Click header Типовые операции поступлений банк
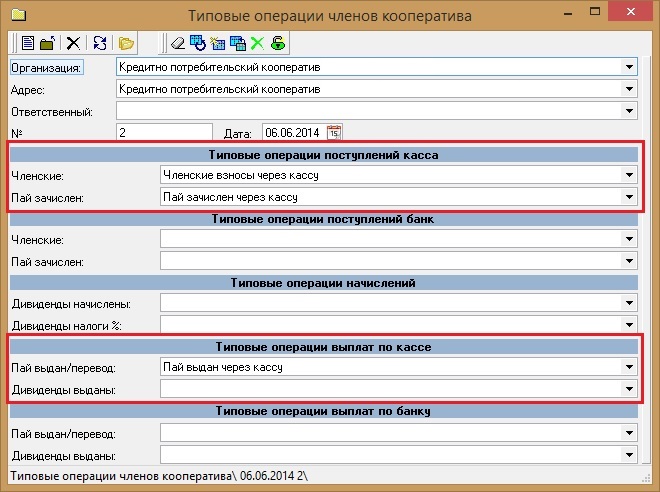Viewport: 660px width, 492px height. pyautogui.click(x=322, y=219)
